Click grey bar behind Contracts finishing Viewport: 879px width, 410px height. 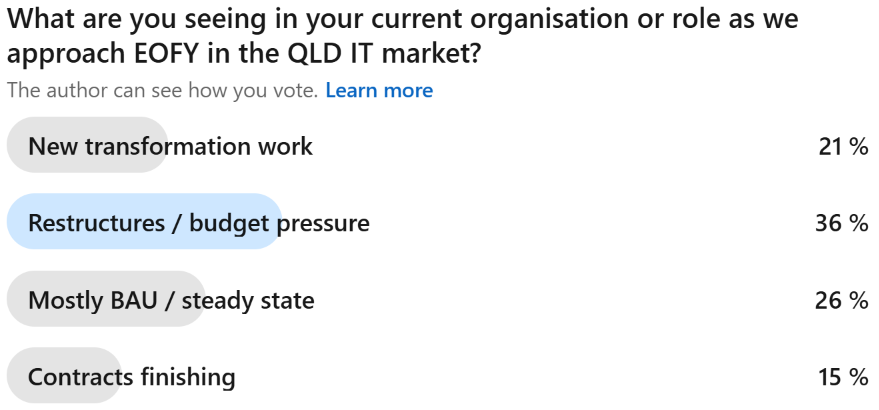click(x=64, y=375)
